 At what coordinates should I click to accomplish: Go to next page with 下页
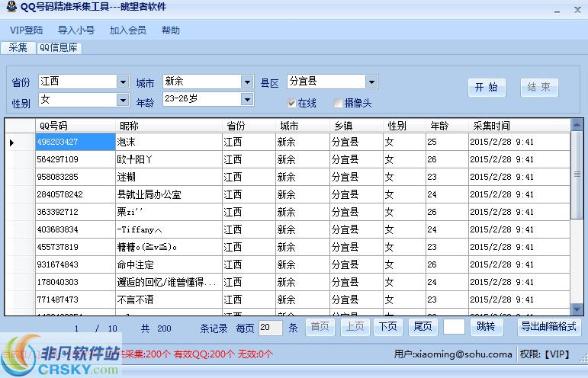(387, 327)
